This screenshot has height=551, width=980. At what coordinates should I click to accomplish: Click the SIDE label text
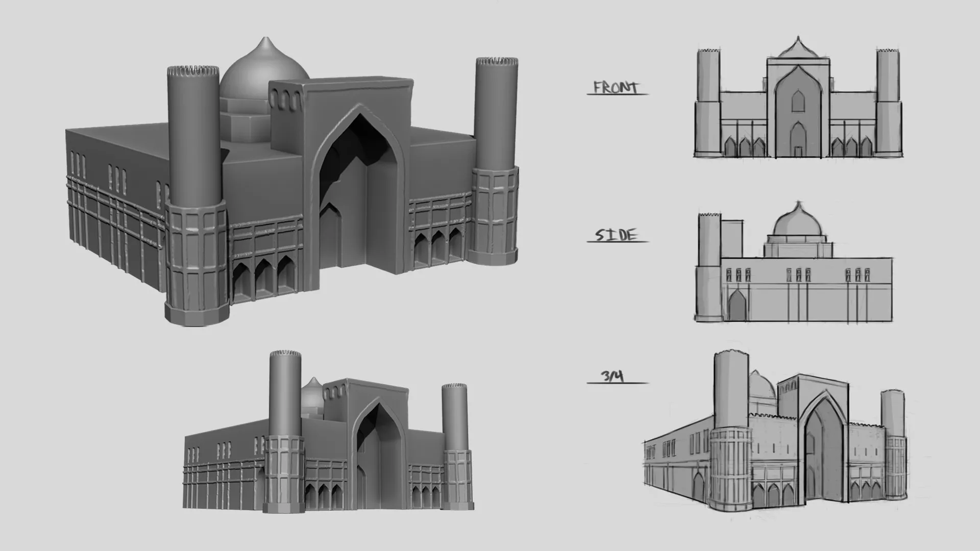(x=617, y=235)
